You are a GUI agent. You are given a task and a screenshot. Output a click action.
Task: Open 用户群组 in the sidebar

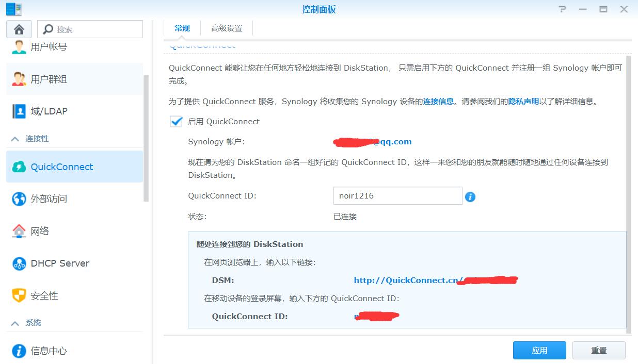(x=74, y=79)
